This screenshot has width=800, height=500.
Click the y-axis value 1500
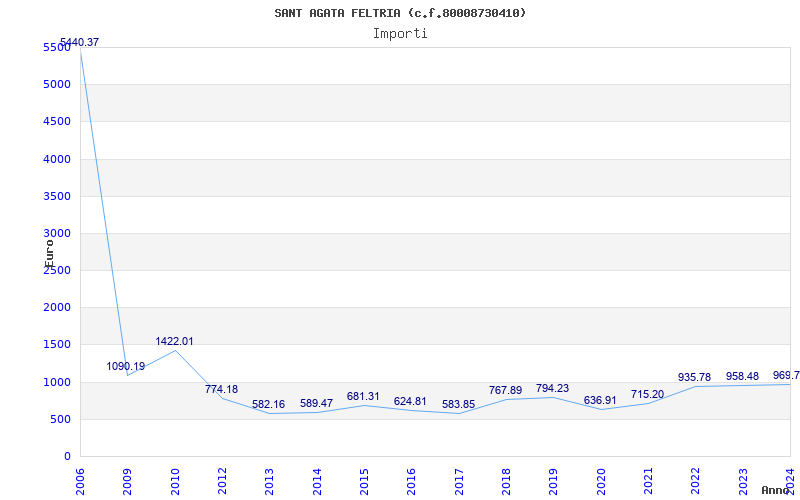[x=57, y=344]
